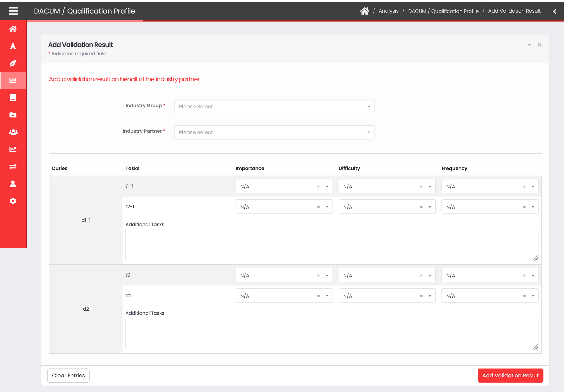Screen dimensions: 564x392
Task: Open Importance dropdown for t1-1
Action: click(284, 186)
